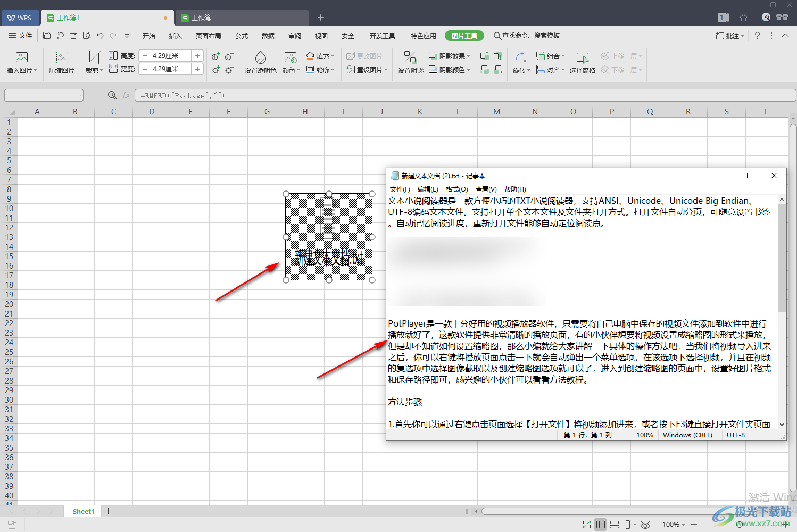Click the Save icon in quick access toolbar
Image resolution: width=797 pixels, height=532 pixels.
point(47,36)
